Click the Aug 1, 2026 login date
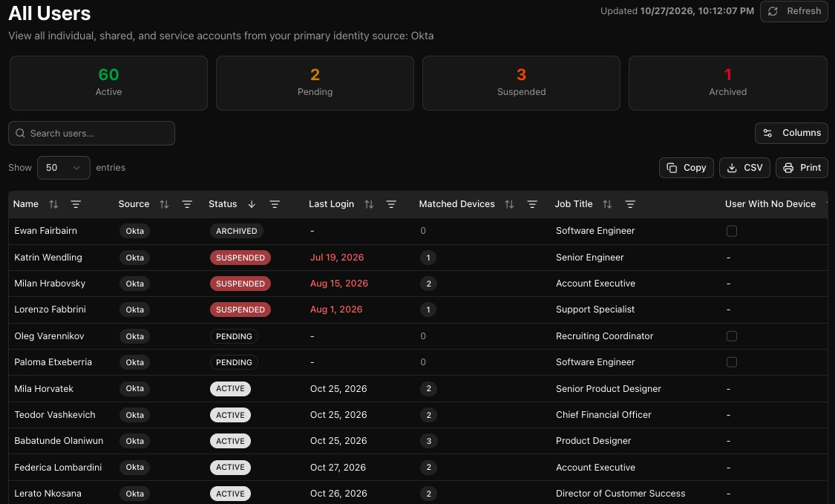Screen dimensions: 835x504 pos(336,310)
